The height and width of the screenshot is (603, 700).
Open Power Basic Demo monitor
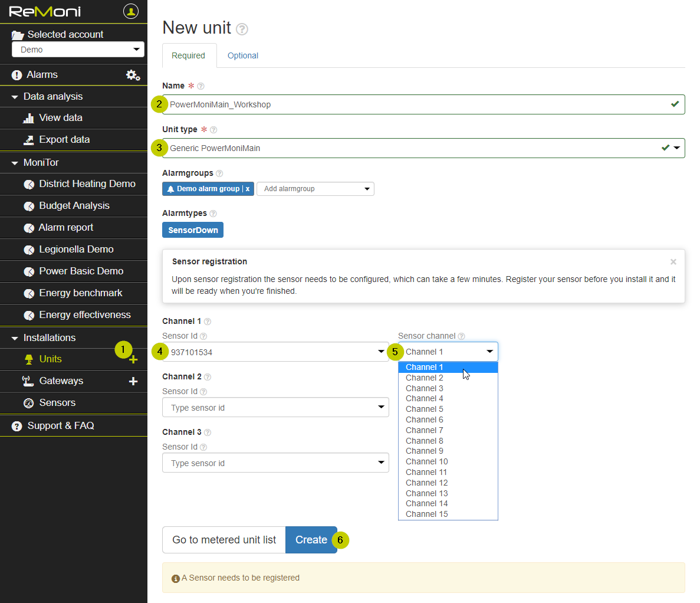pyautogui.click(x=74, y=271)
